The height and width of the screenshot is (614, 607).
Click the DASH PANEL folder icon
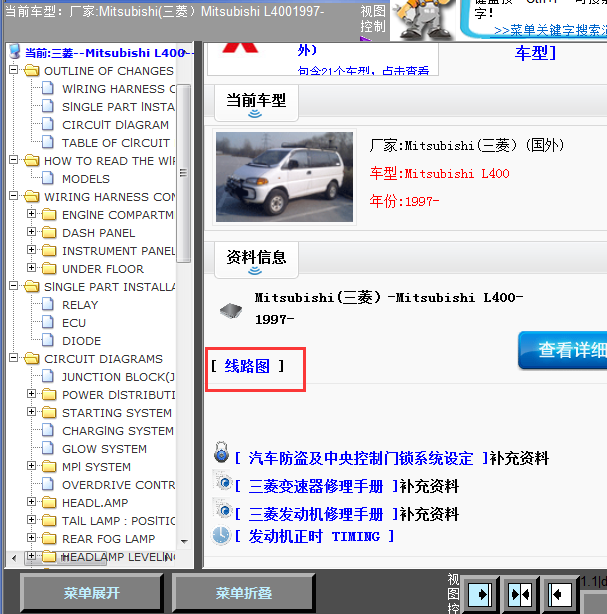49,233
